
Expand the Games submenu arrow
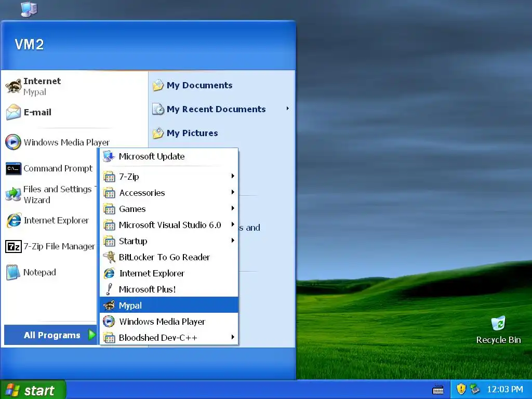pos(233,208)
